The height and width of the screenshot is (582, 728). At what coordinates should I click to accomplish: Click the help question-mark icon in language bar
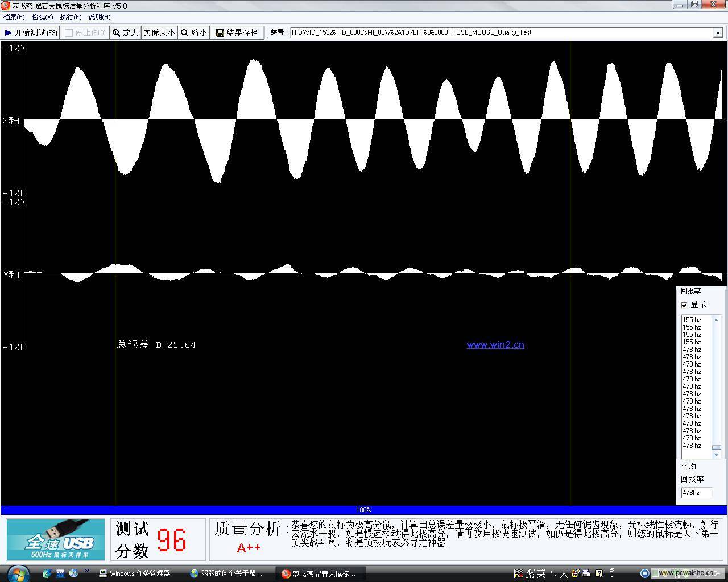[x=599, y=573]
